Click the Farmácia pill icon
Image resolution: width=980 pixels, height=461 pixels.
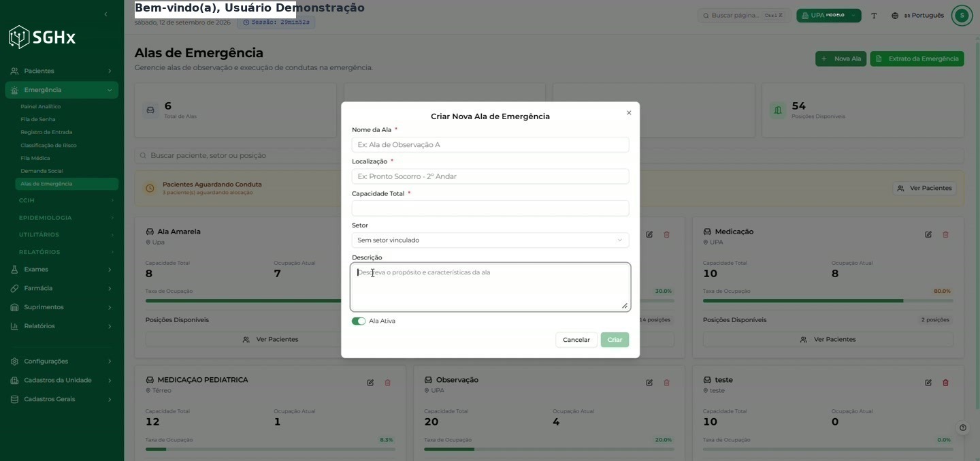14,289
